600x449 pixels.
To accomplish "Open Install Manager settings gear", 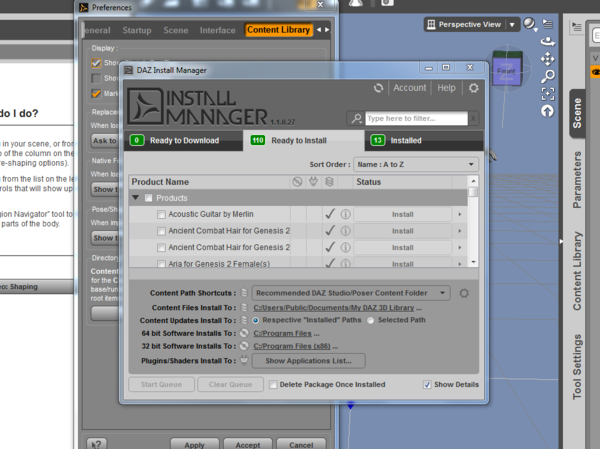I will pyautogui.click(x=473, y=88).
